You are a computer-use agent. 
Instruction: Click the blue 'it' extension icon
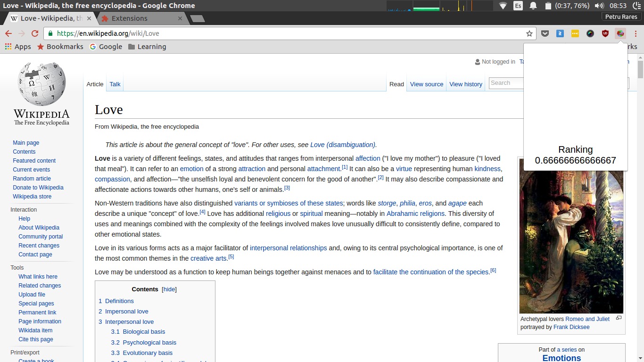coord(560,33)
